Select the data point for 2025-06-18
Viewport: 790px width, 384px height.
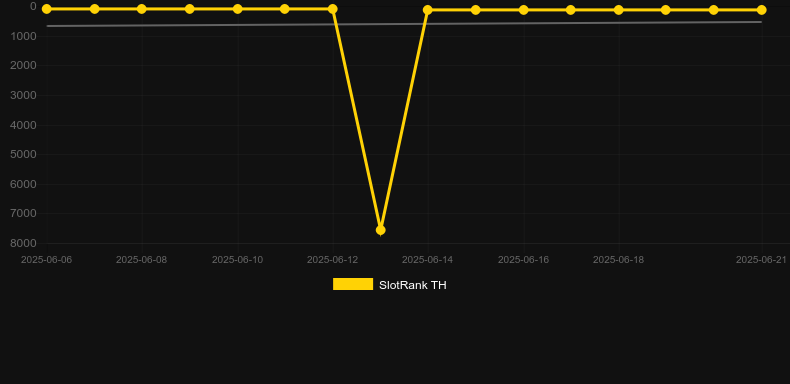619,10
